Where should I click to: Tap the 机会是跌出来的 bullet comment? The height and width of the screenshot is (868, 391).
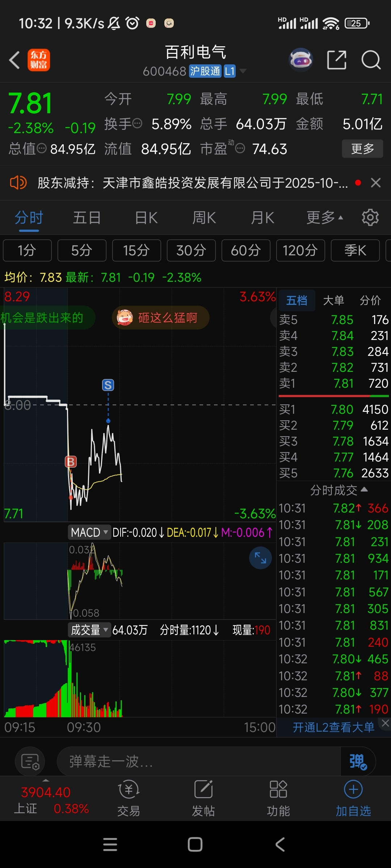coord(47,318)
